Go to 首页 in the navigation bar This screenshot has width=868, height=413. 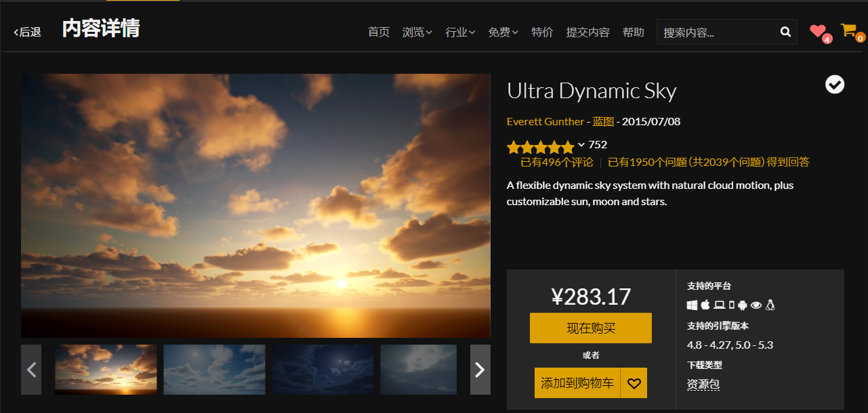pos(378,32)
